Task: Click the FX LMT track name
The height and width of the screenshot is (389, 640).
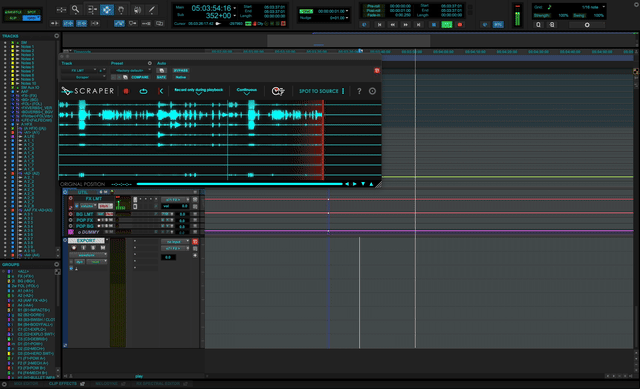Action: (x=94, y=199)
